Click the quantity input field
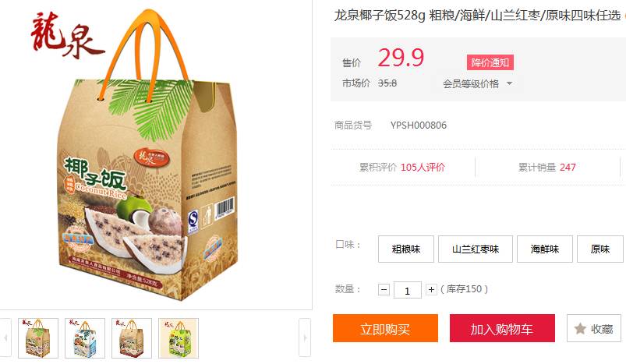The height and width of the screenshot is (364, 626). click(x=408, y=290)
